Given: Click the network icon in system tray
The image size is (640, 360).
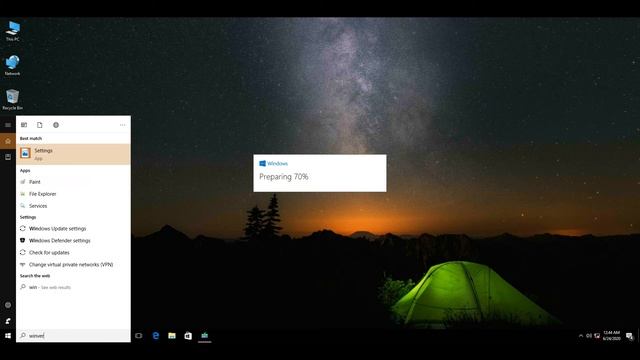Looking at the screenshot, I should [x=597, y=336].
